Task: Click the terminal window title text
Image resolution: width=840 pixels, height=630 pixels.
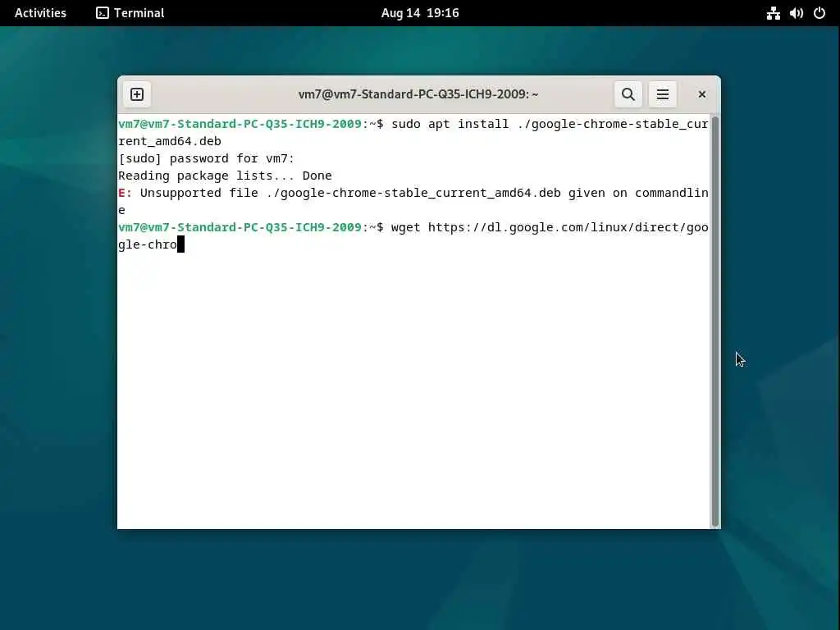Action: click(x=418, y=94)
